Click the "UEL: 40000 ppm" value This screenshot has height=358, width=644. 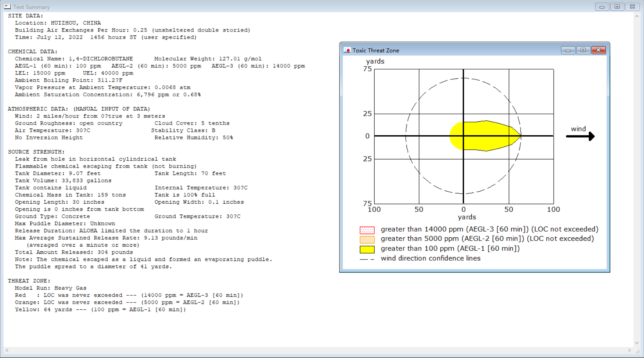coord(108,73)
